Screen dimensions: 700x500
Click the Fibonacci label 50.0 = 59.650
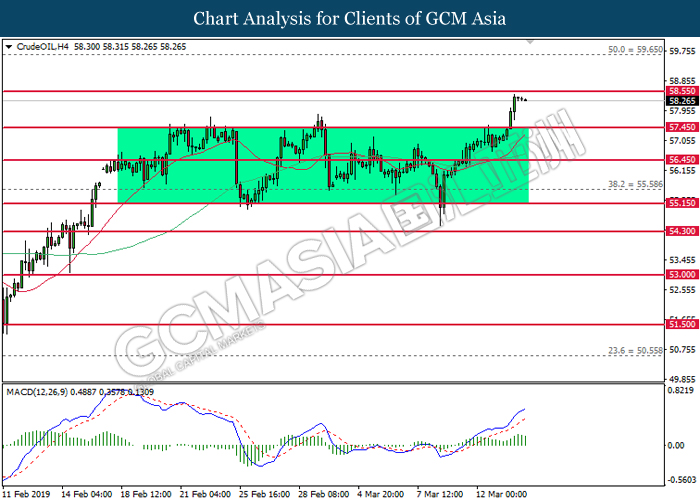636,50
